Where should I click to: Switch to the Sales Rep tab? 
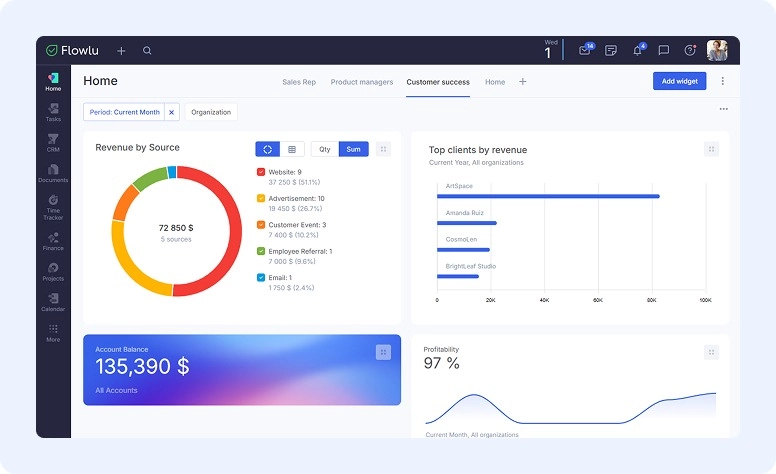(299, 82)
